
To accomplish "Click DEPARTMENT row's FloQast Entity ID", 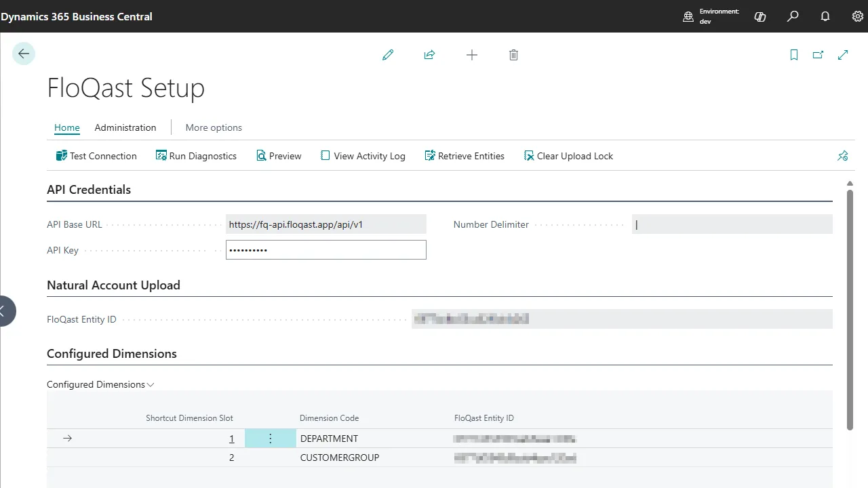I will click(515, 439).
